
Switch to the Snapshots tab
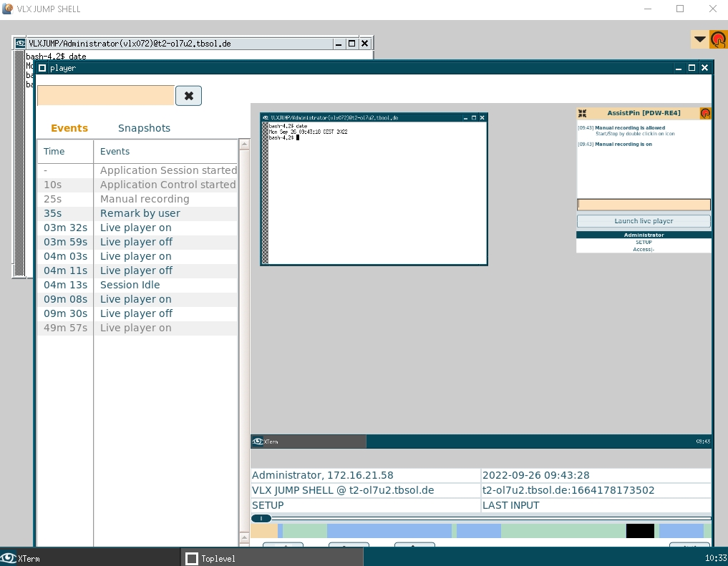[x=144, y=128]
